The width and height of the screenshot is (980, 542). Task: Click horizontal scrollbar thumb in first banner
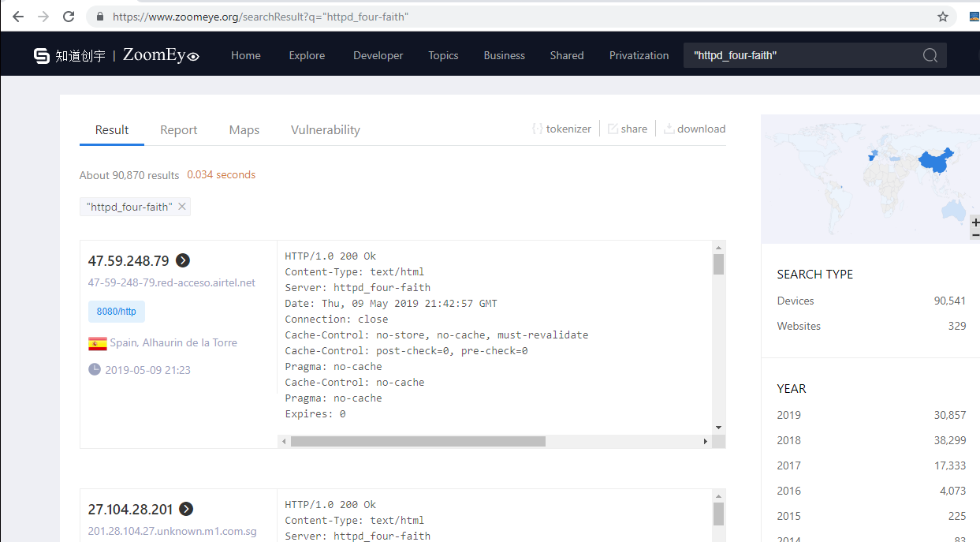[x=418, y=442]
